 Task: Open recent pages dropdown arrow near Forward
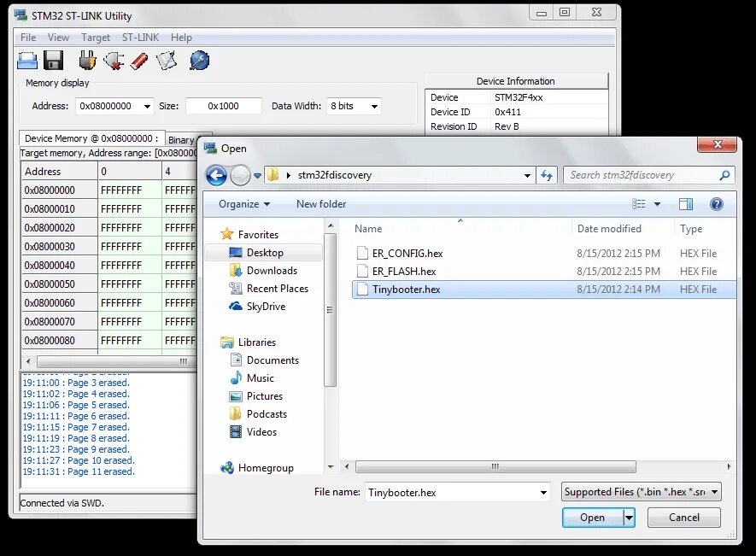pyautogui.click(x=257, y=176)
